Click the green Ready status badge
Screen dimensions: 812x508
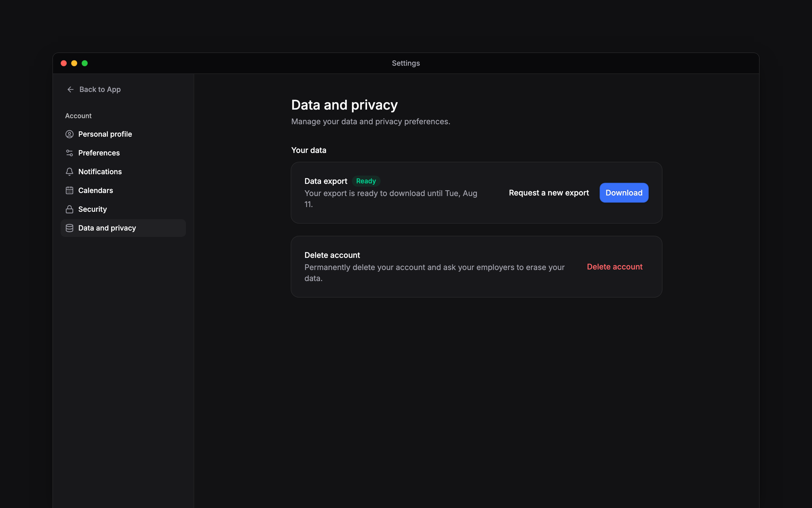[366, 181]
